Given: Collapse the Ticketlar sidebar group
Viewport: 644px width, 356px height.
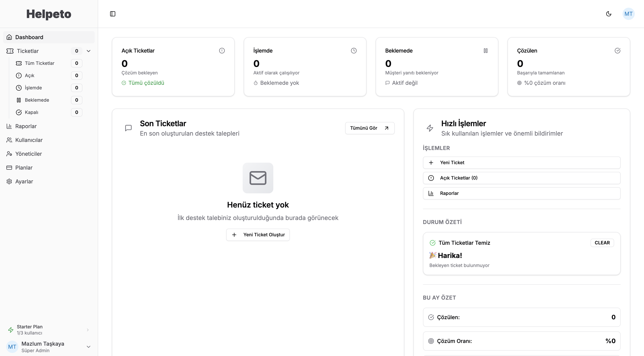Looking at the screenshot, I should click(89, 51).
